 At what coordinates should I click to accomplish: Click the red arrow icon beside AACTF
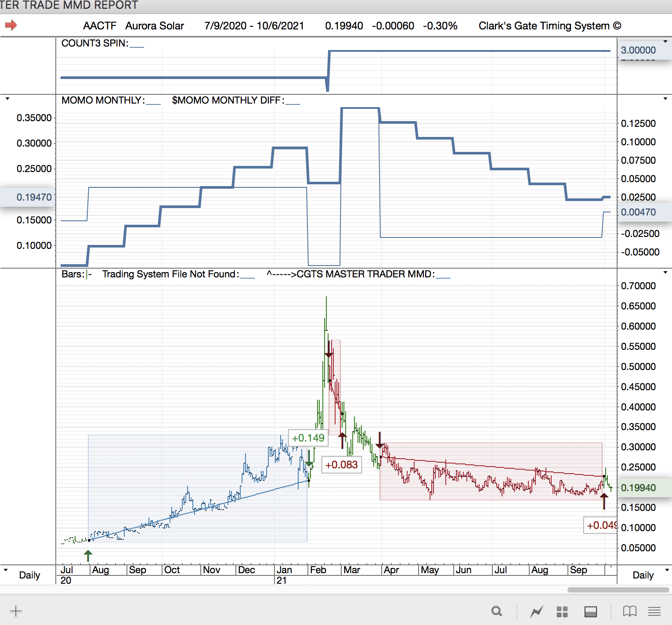point(11,25)
